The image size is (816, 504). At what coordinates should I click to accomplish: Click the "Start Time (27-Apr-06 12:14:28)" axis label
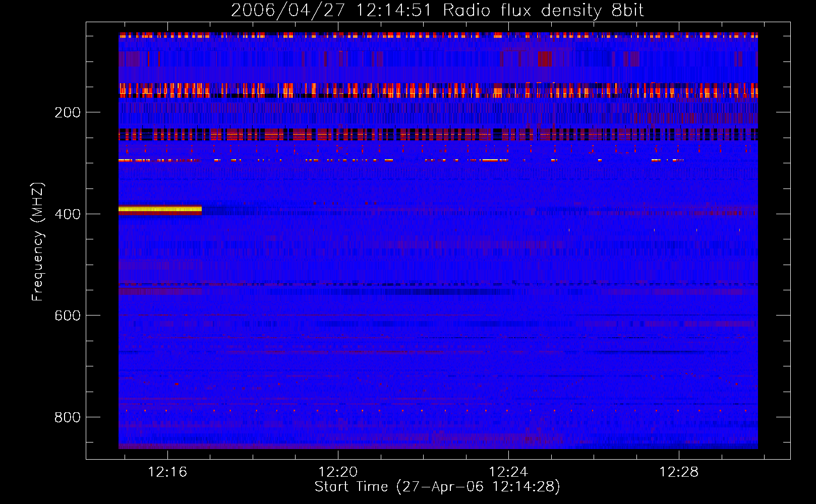point(437,487)
